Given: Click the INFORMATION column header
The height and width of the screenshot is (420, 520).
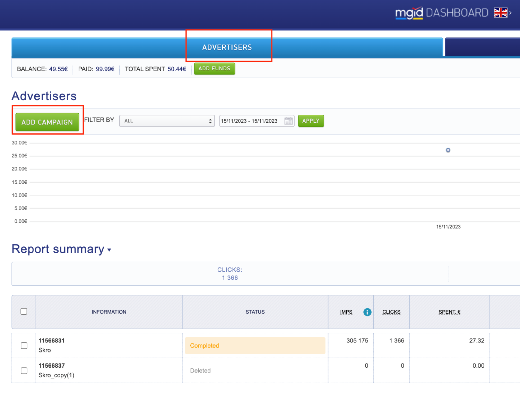Looking at the screenshot, I should [109, 312].
